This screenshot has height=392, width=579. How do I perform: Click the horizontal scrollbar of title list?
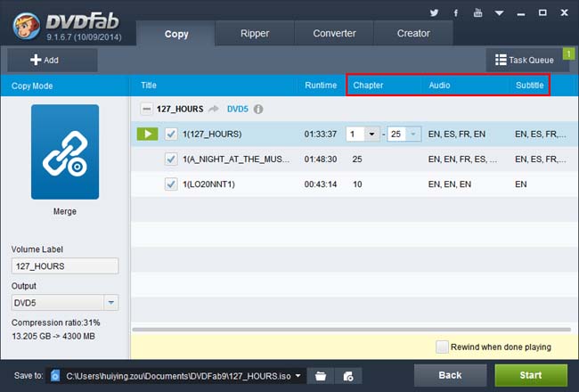[x=352, y=330]
